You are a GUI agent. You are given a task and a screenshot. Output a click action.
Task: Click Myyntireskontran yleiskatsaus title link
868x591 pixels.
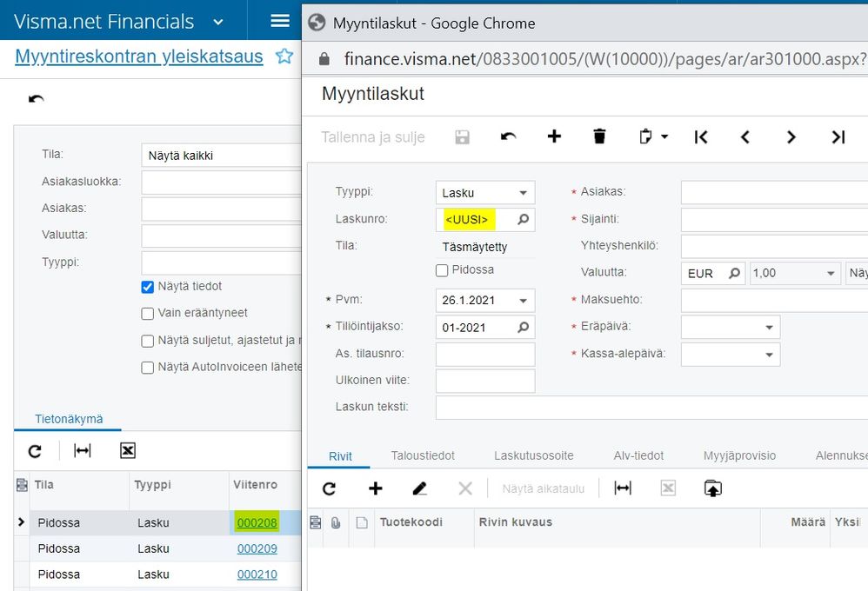tap(139, 56)
